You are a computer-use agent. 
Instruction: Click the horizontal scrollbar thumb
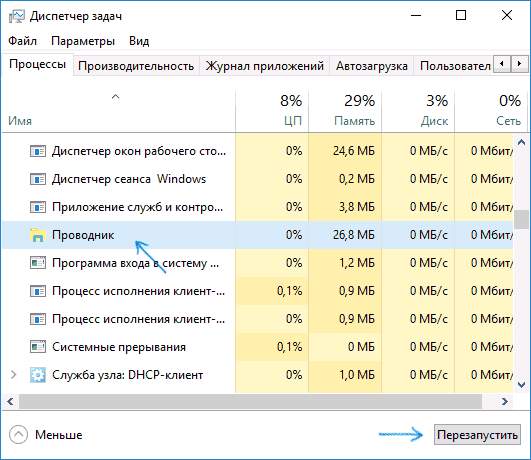point(250,402)
